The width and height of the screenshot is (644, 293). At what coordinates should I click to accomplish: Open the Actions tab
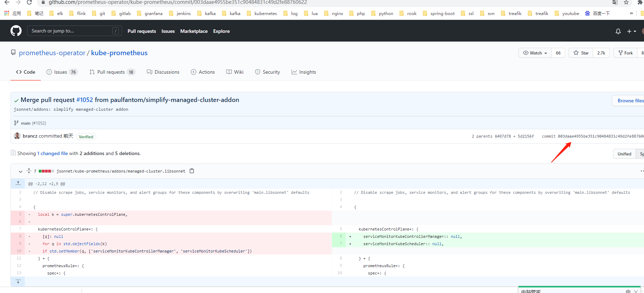coord(203,72)
